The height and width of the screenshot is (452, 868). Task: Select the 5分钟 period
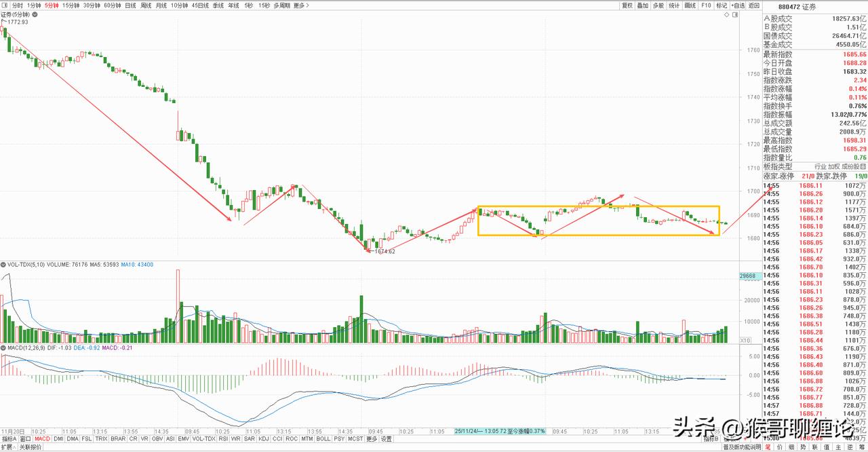pos(52,5)
